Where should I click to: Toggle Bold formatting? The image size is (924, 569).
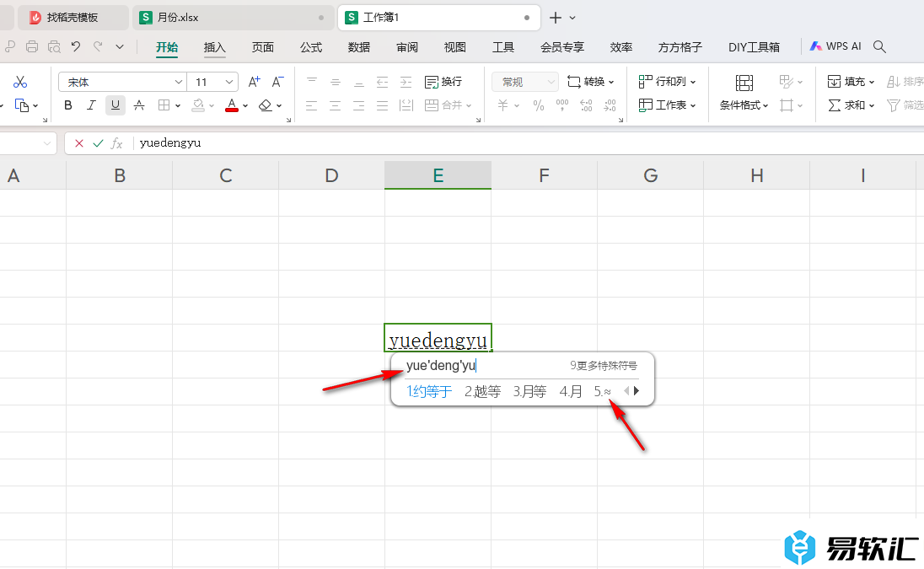pos(68,105)
